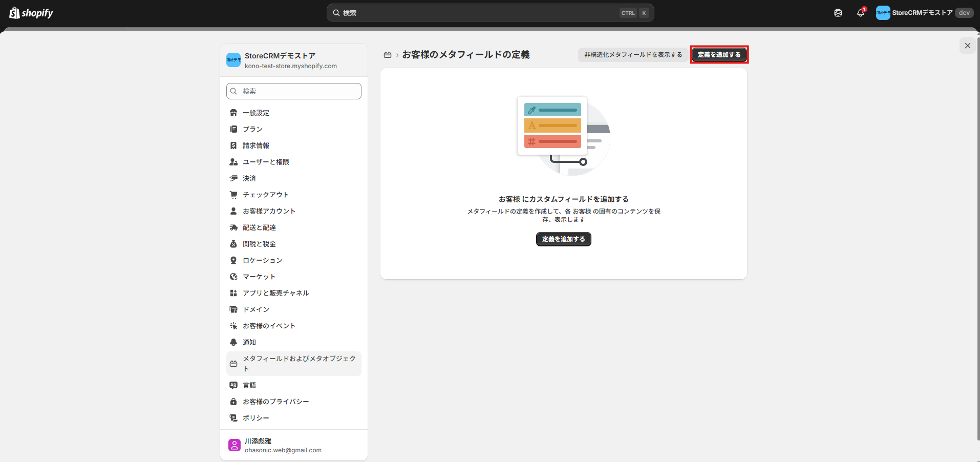Go to ユーザーと権限 settings

[x=266, y=162]
